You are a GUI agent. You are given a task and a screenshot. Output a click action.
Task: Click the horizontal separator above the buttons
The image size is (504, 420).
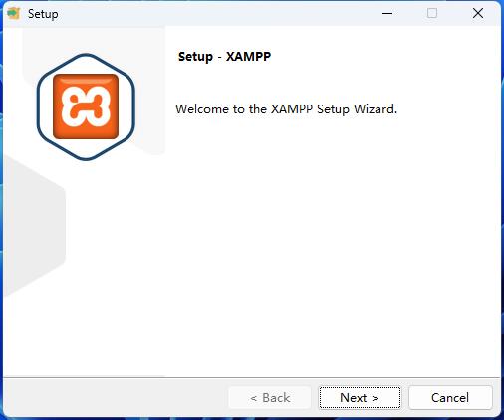pos(252,377)
